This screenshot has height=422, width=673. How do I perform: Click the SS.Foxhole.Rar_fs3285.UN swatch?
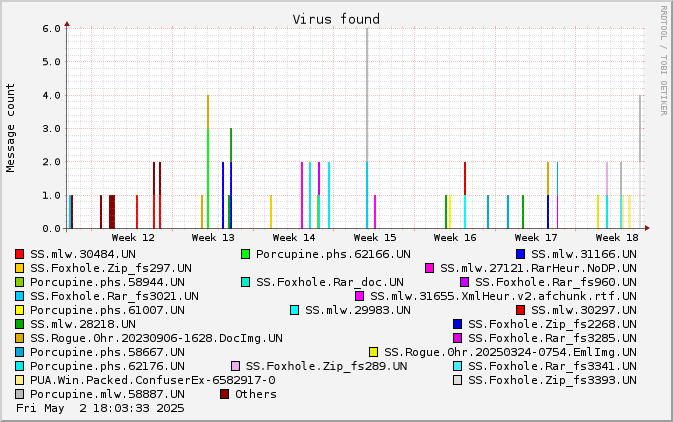pos(458,338)
